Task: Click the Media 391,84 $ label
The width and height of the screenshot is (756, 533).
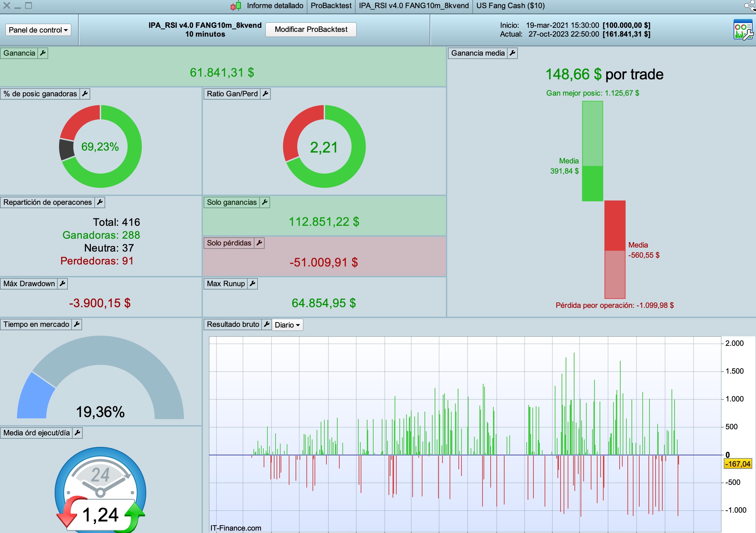Action: tap(565, 166)
